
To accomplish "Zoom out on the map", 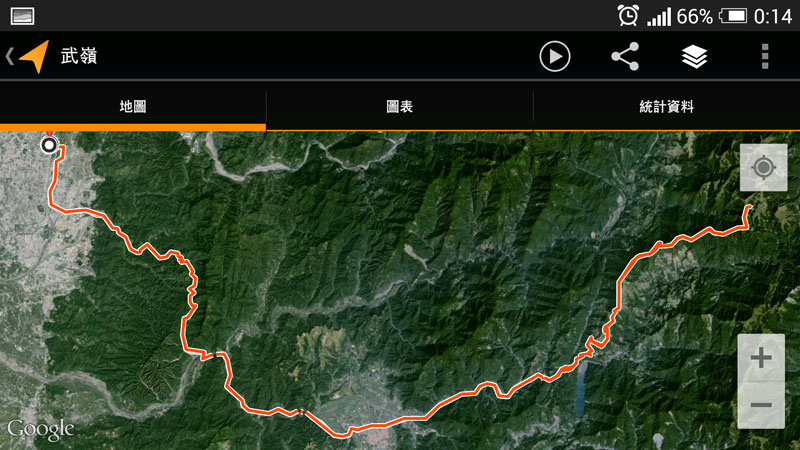I will click(761, 405).
